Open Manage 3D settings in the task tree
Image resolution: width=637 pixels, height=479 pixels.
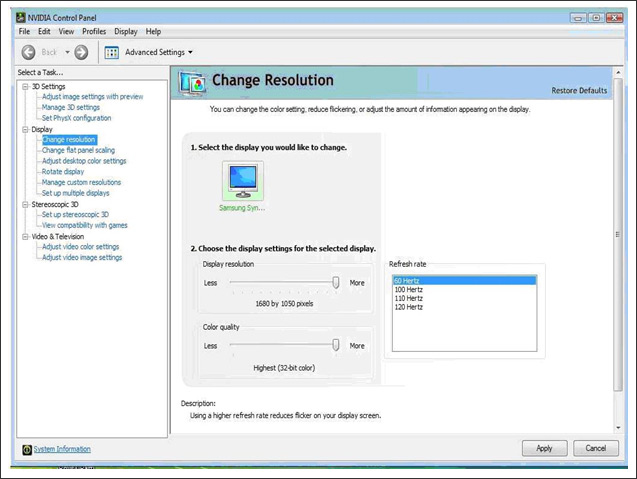(70, 107)
